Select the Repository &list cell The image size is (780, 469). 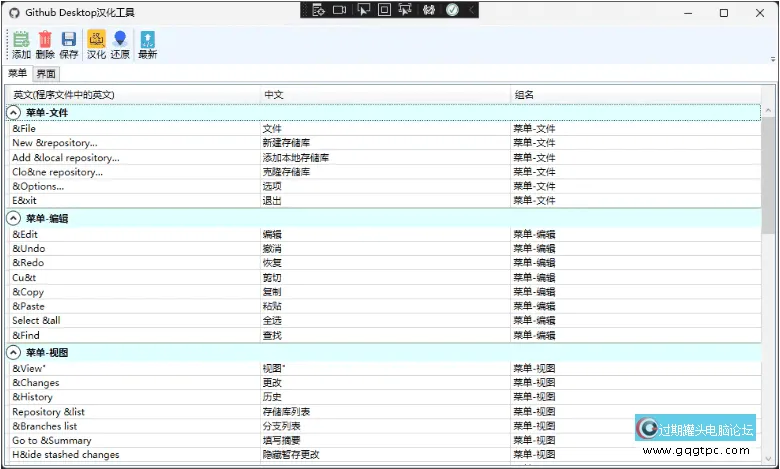tap(133, 412)
